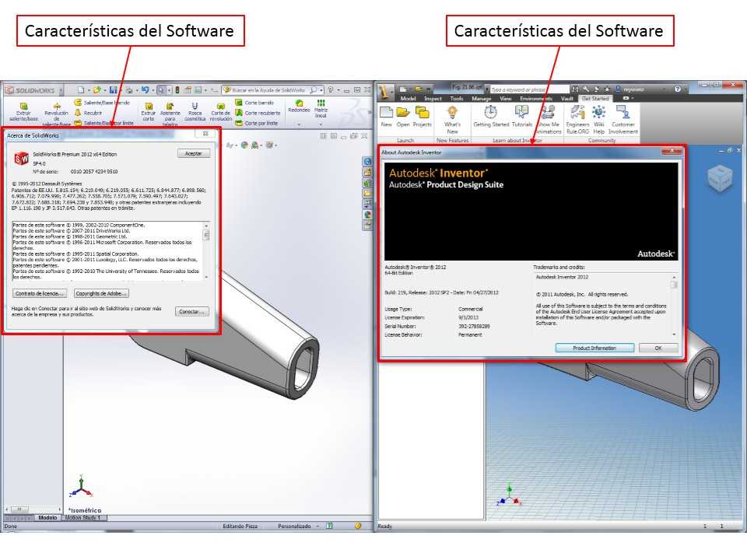The image size is (747, 560).
Task: Click Inventor help question mark icon
Action: (678, 89)
